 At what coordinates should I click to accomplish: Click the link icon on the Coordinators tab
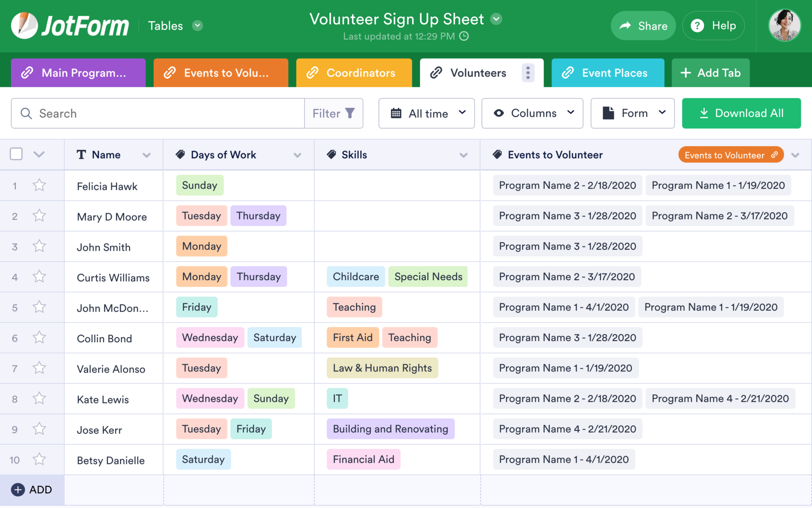[313, 73]
